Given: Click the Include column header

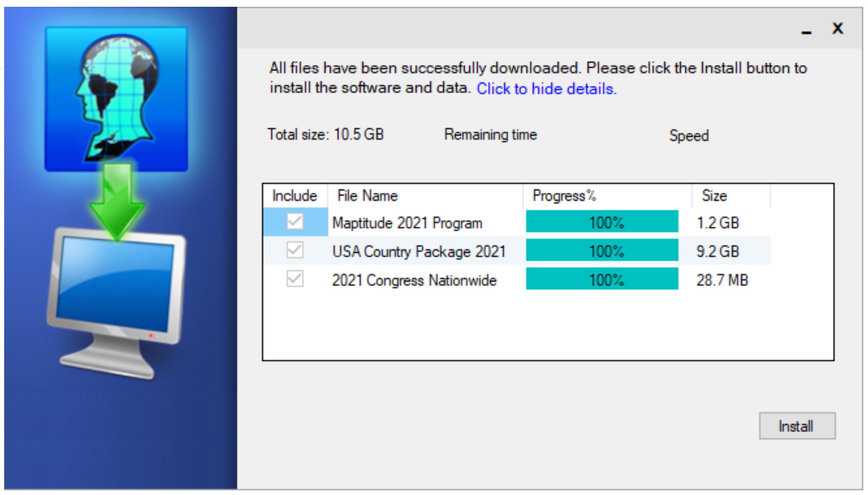Looking at the screenshot, I should point(295,196).
